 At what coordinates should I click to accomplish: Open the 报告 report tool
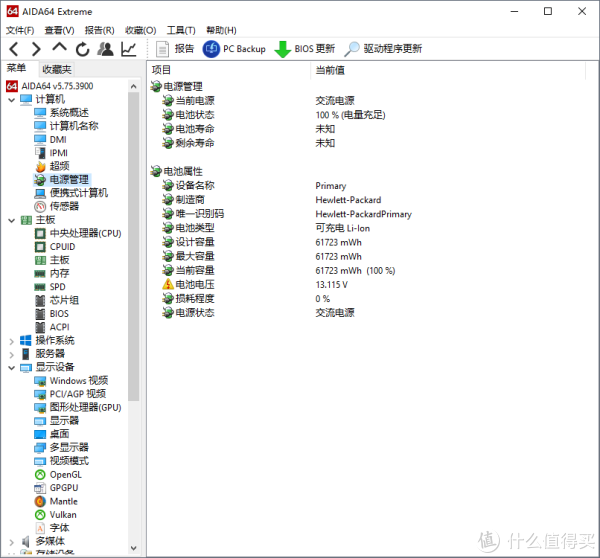coord(175,49)
